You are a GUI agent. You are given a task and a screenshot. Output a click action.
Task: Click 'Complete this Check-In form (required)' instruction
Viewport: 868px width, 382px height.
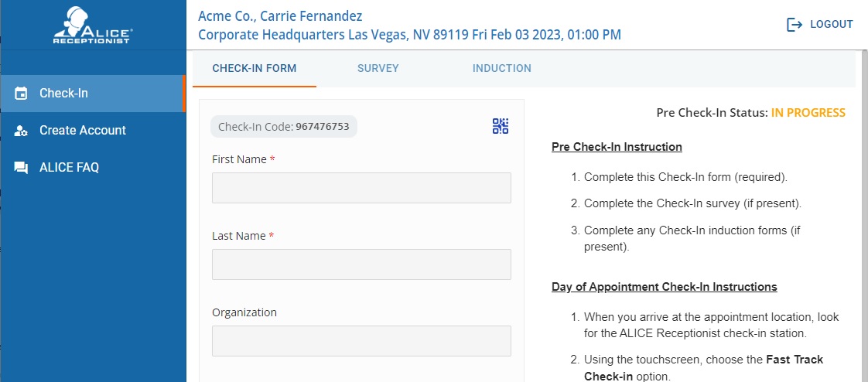pyautogui.click(x=686, y=178)
